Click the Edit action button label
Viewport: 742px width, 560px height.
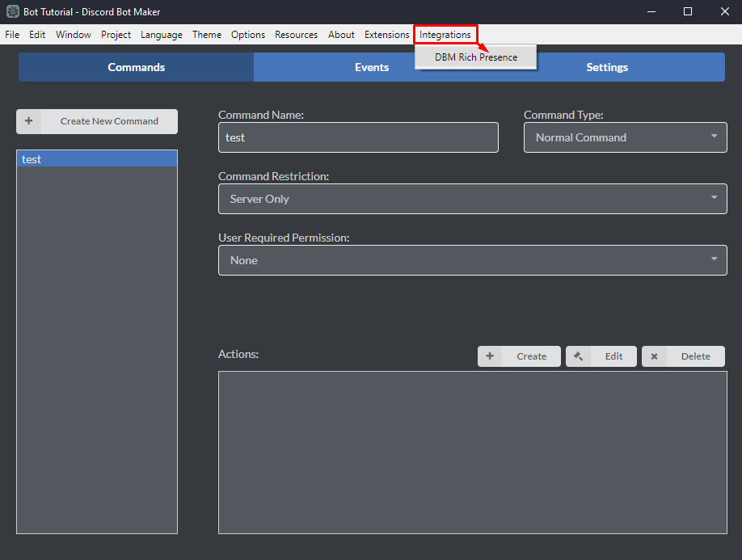[613, 356]
